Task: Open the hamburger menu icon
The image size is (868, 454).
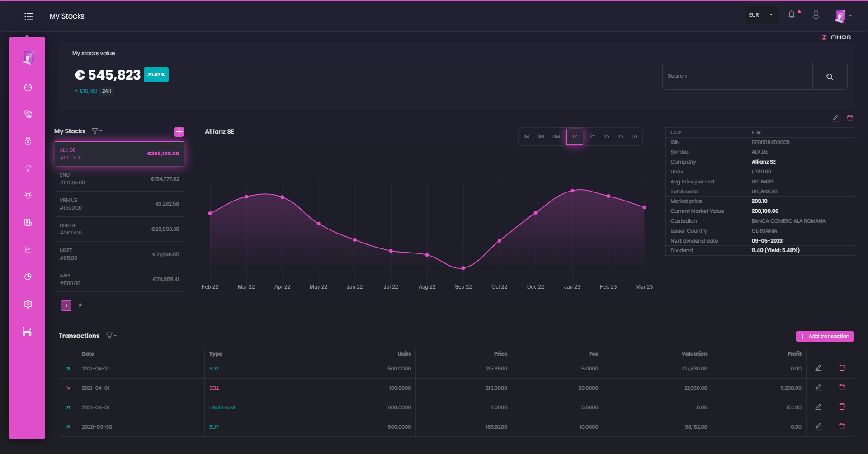Action: point(29,16)
